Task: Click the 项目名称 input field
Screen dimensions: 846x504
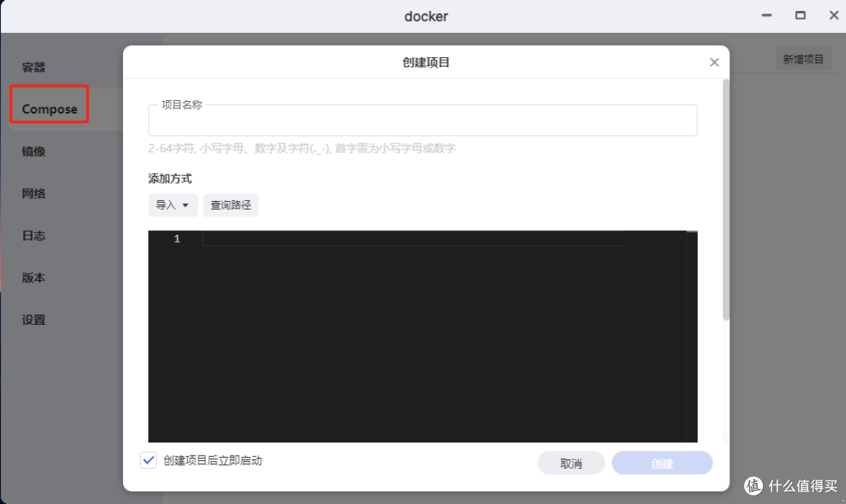Action: click(422, 121)
